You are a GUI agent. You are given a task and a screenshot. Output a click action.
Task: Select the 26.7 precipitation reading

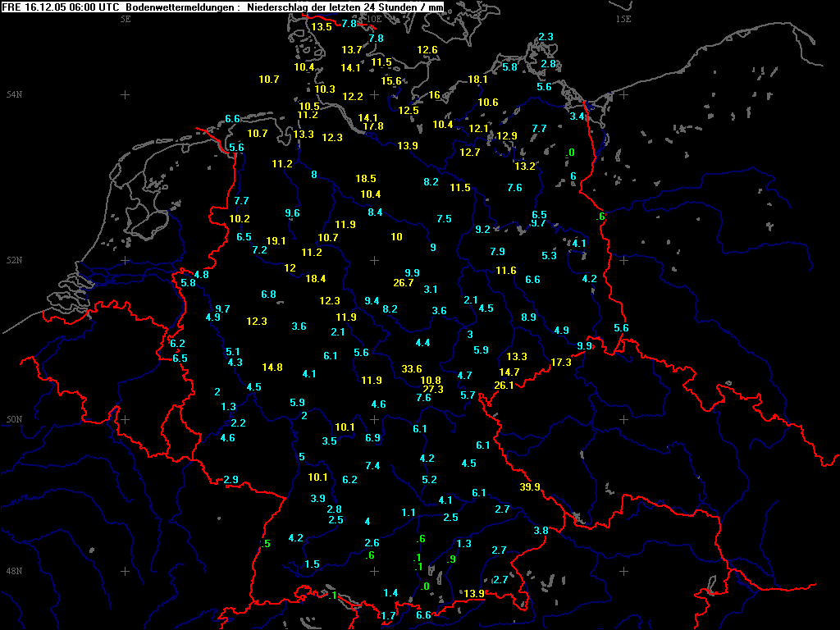tap(404, 282)
